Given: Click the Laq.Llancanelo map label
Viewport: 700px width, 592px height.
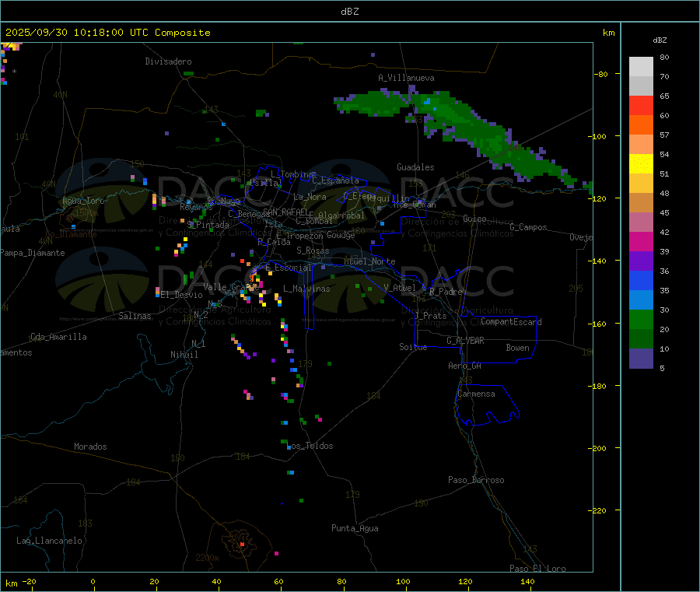Looking at the screenshot, I should [x=49, y=541].
